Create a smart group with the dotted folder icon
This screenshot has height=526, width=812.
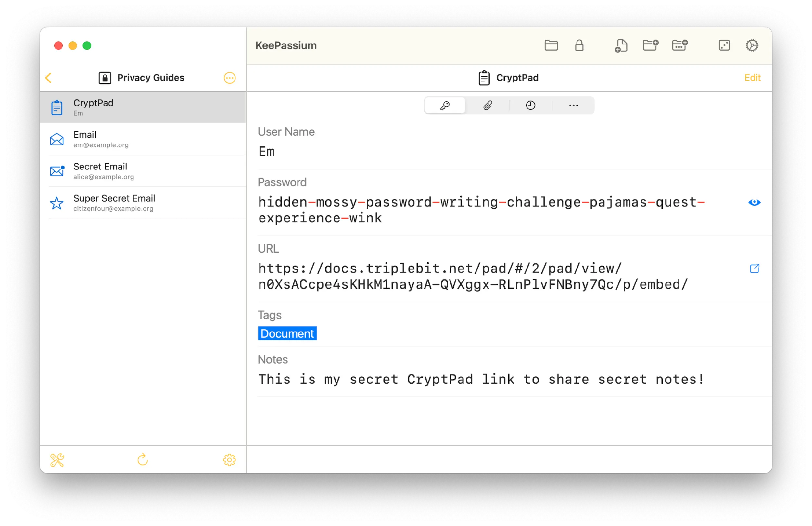[x=680, y=45]
